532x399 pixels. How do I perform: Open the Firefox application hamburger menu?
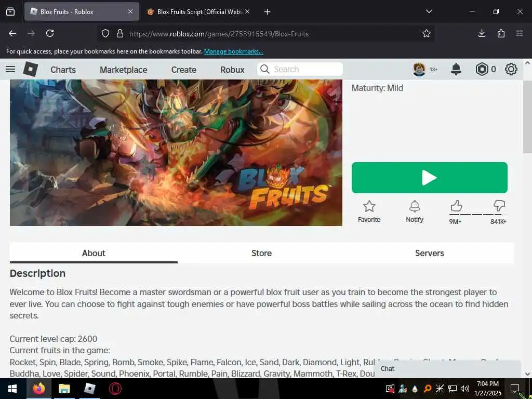520,33
